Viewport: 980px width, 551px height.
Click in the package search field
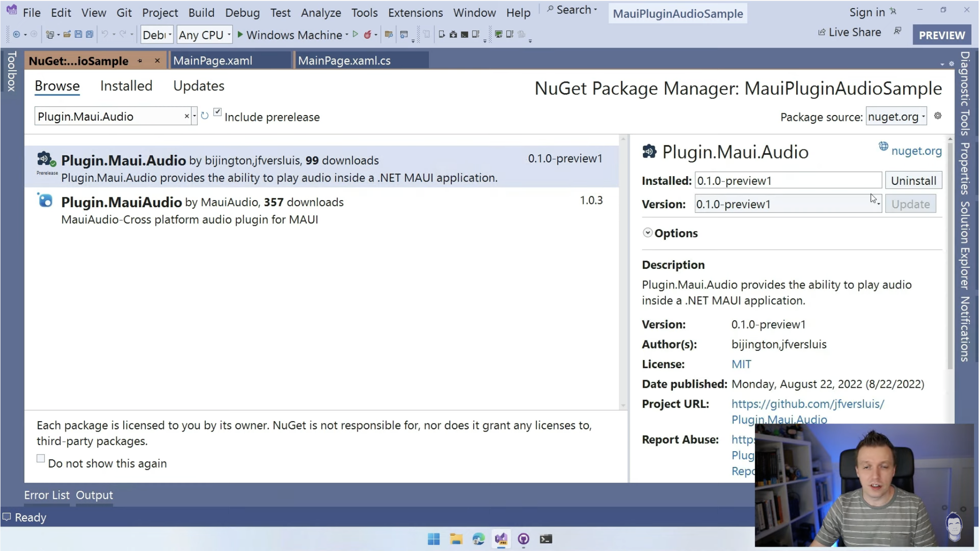pyautogui.click(x=110, y=117)
